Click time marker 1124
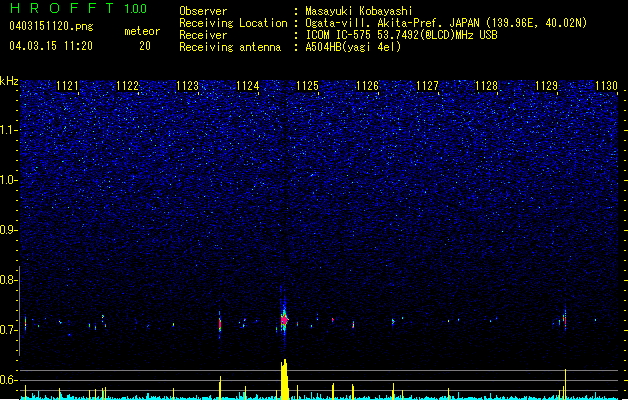Screen dimensions: 629x400 [x=248, y=86]
